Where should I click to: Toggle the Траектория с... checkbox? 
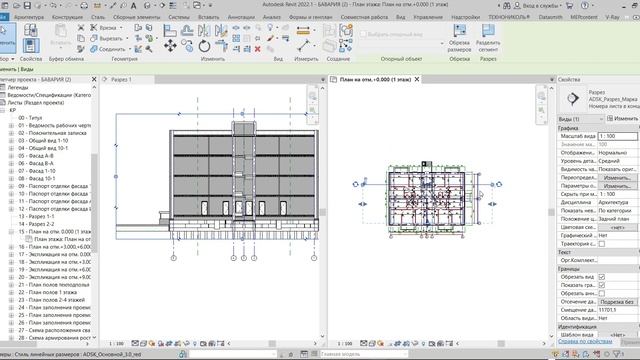pos(602,244)
